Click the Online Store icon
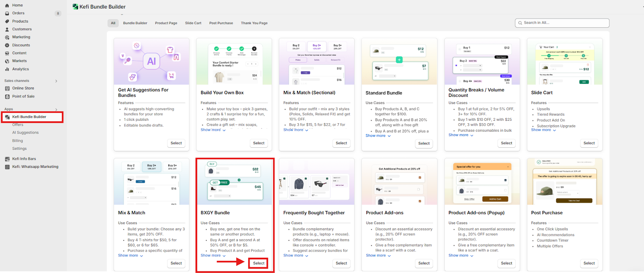The width and height of the screenshot is (644, 273). 7,88
